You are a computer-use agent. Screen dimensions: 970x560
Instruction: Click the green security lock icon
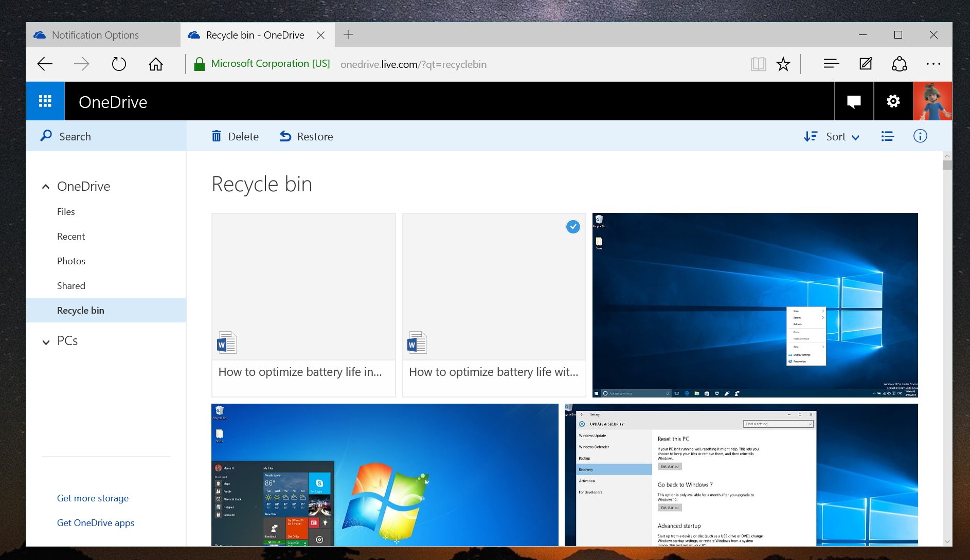coord(199,64)
